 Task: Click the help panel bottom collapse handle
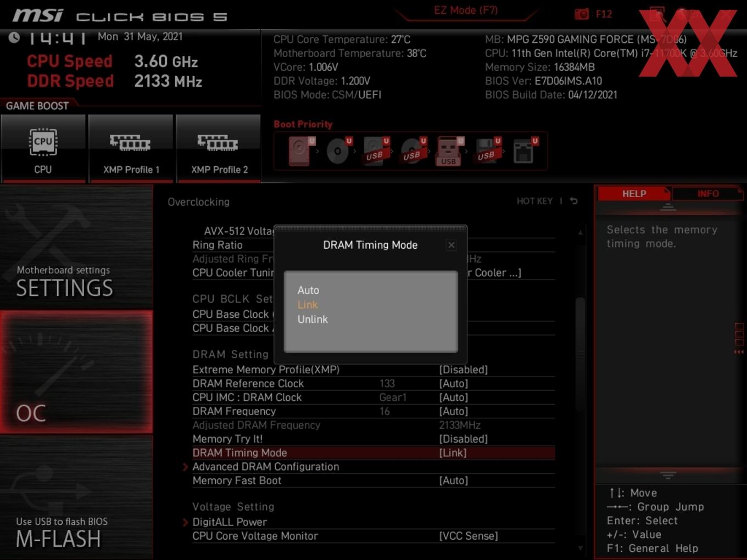coord(668,475)
